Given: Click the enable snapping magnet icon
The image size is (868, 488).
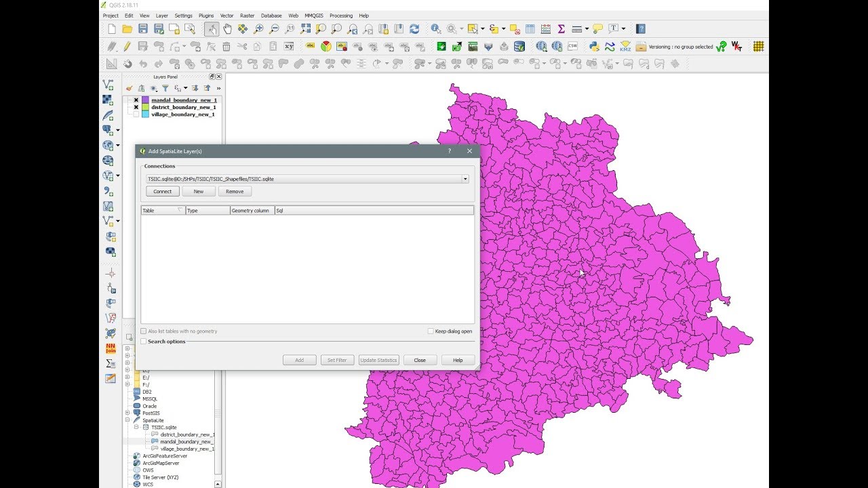Looking at the screenshot, I should [127, 64].
